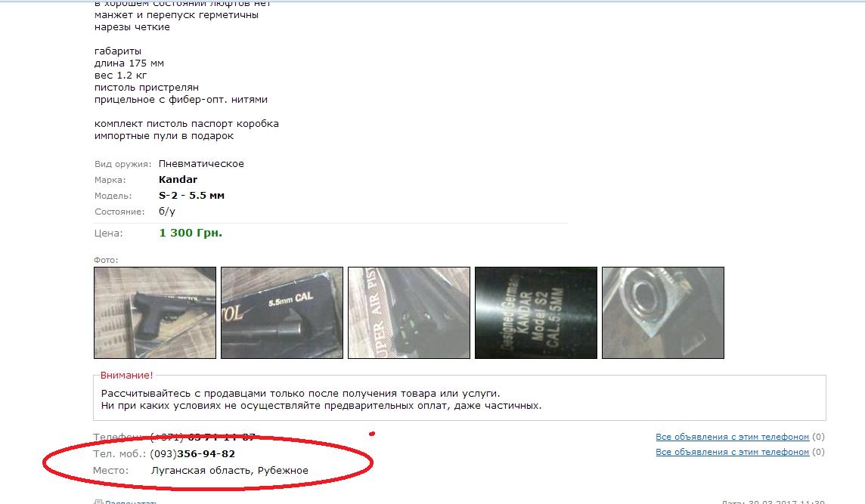Click the print icon next to Распечатать
865x504 pixels.
point(98,502)
